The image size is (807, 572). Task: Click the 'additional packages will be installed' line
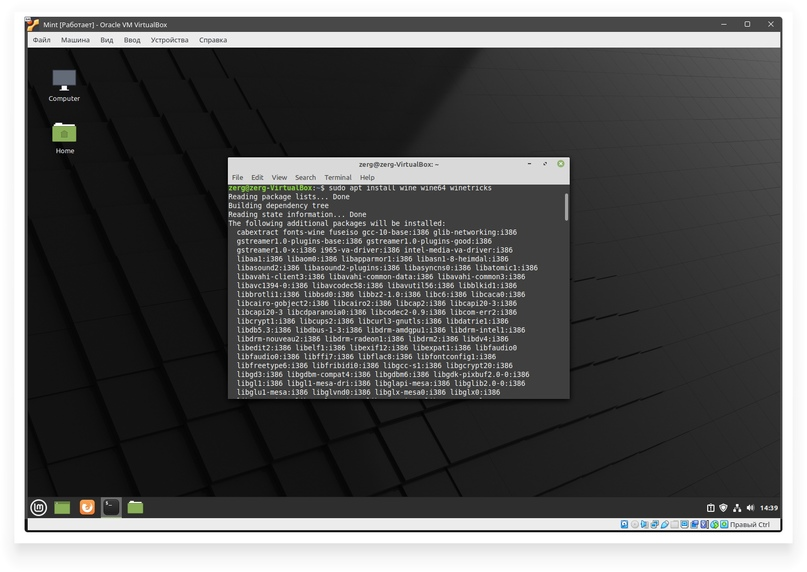[x=337, y=223]
